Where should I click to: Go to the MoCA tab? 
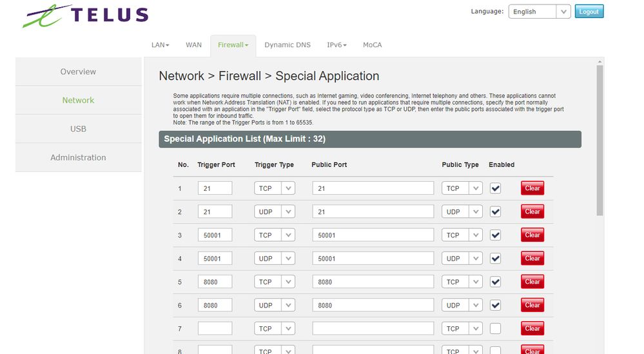point(372,45)
